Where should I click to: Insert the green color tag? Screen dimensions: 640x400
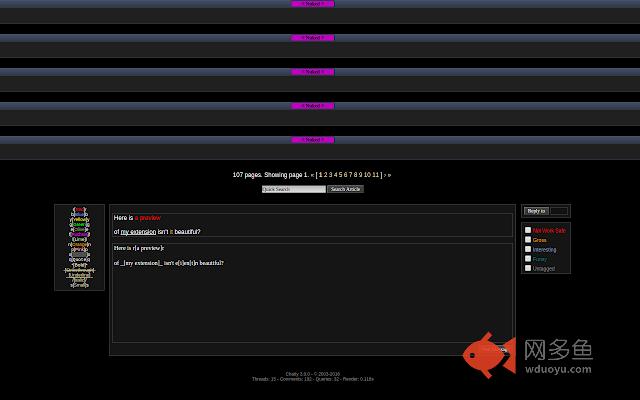[80, 224]
